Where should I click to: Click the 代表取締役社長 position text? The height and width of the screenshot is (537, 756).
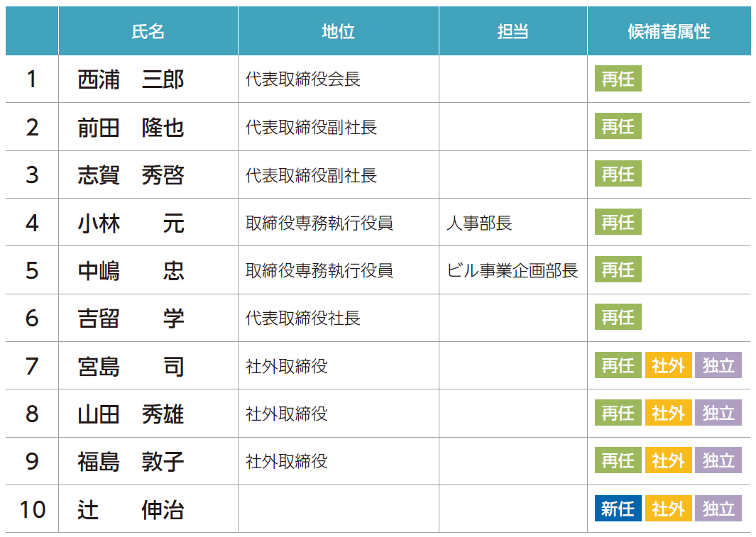click(303, 318)
